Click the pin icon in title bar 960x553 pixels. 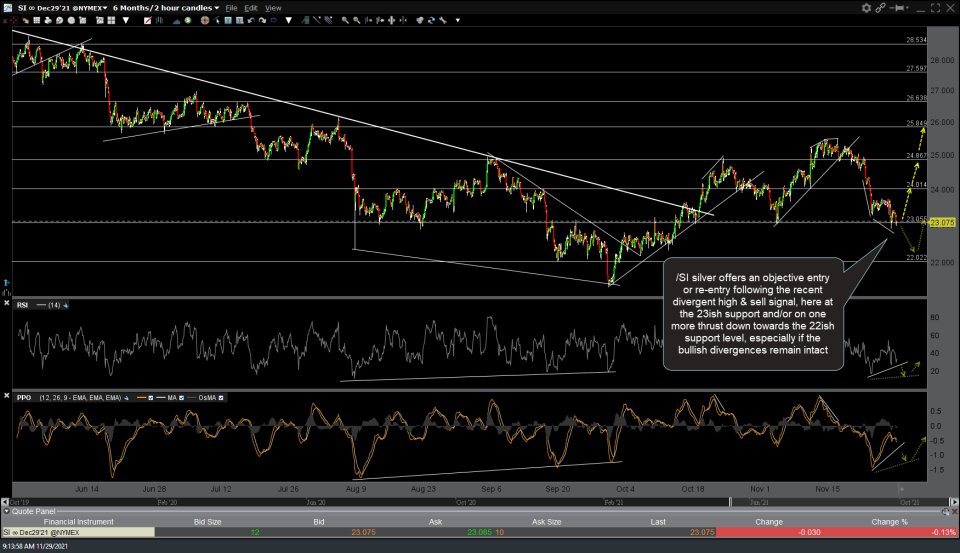[897, 7]
